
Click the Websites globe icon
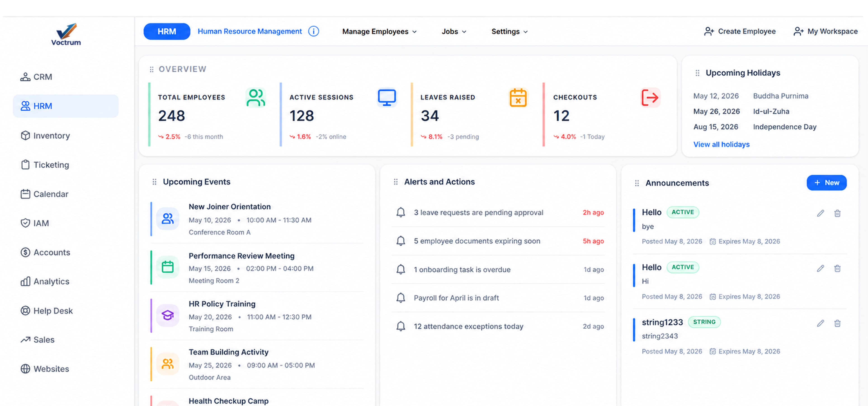[x=25, y=369]
